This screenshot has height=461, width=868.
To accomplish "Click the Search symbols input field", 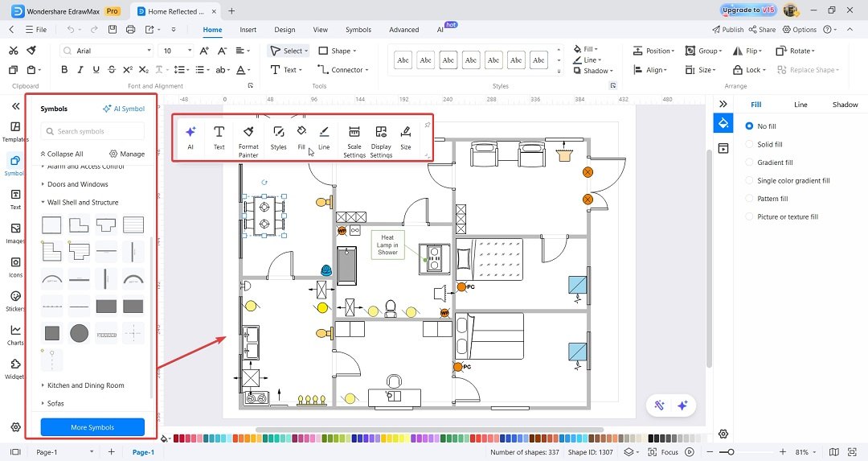I will pyautogui.click(x=92, y=131).
